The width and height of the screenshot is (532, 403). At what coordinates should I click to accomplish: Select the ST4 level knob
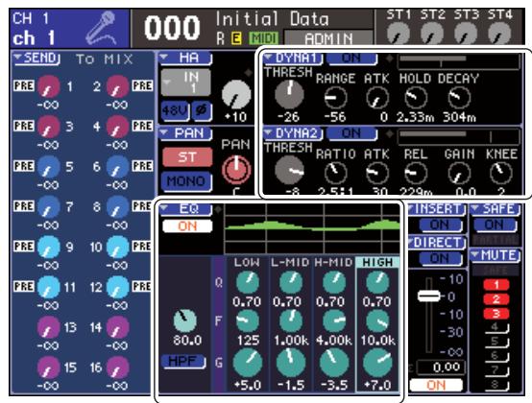[x=499, y=35]
